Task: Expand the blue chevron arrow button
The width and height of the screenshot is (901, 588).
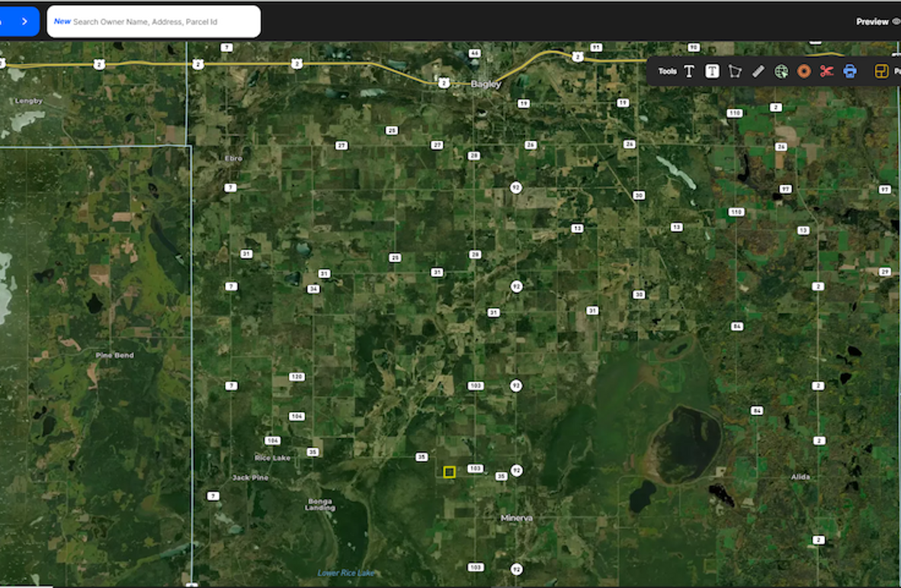Action: point(24,21)
